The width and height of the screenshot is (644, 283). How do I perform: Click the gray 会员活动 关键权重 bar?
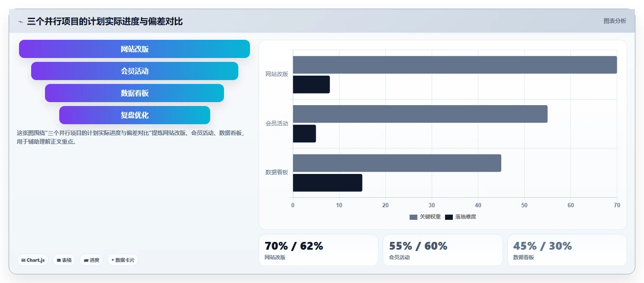(x=420, y=114)
